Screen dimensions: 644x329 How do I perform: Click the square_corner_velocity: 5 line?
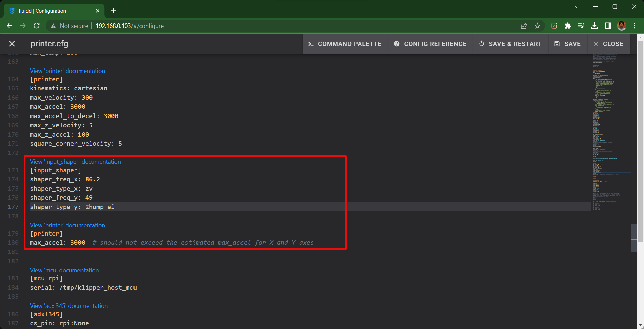(76, 144)
